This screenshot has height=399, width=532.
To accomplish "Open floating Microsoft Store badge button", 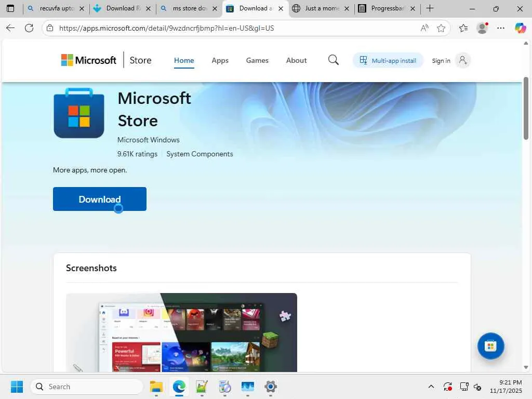I will pyautogui.click(x=490, y=345).
